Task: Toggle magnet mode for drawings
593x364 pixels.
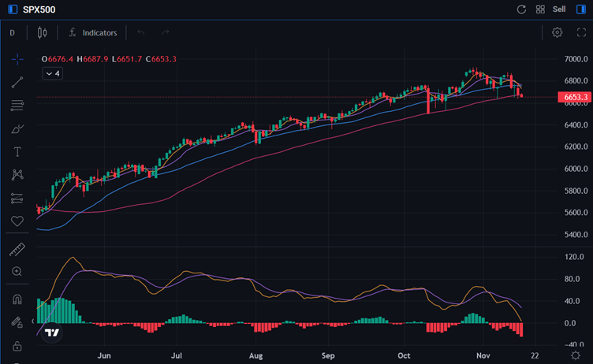Action: click(17, 300)
